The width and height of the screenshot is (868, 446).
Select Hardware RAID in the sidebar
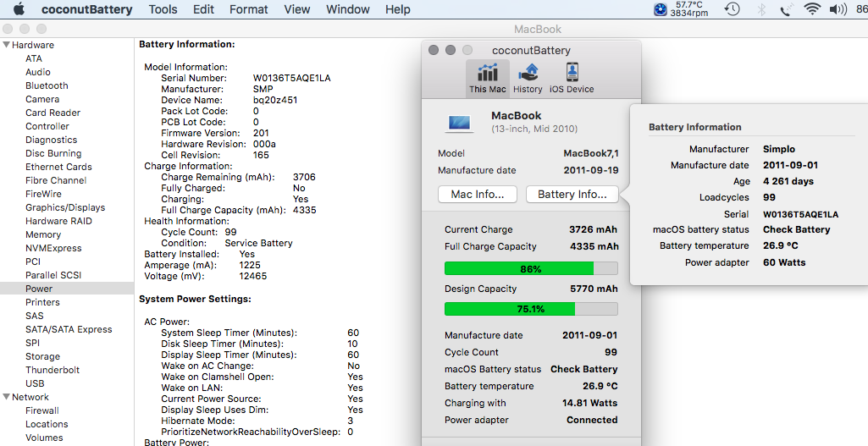click(x=58, y=221)
